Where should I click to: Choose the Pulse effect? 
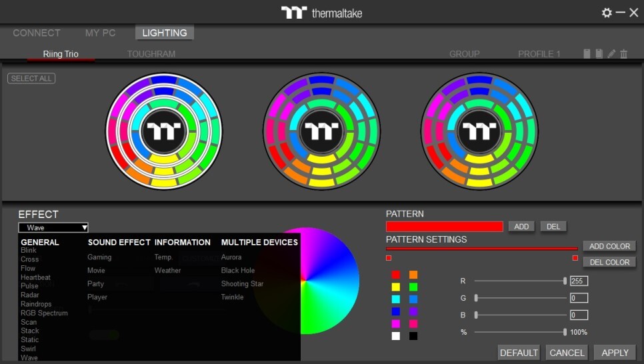[29, 286]
